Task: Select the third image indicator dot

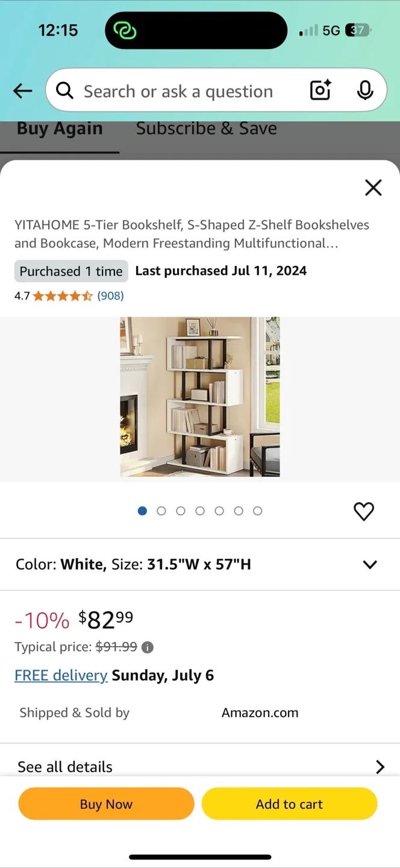Action: tap(181, 511)
